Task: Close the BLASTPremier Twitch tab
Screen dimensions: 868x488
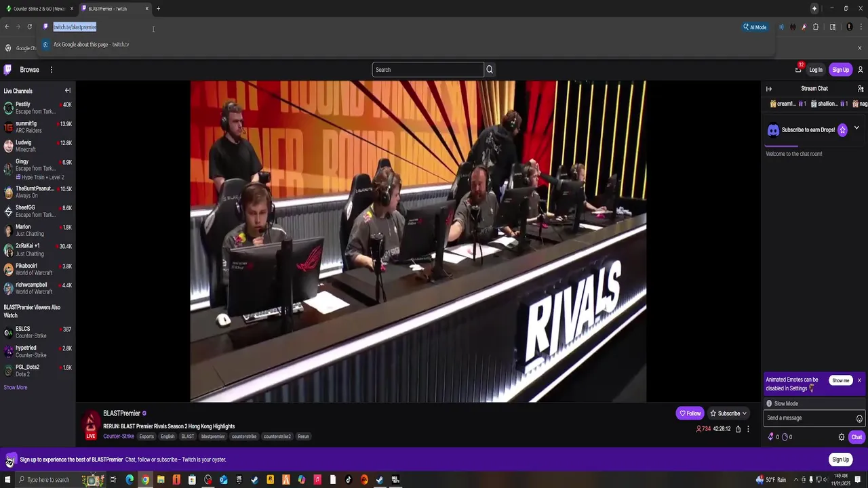Action: [146, 9]
